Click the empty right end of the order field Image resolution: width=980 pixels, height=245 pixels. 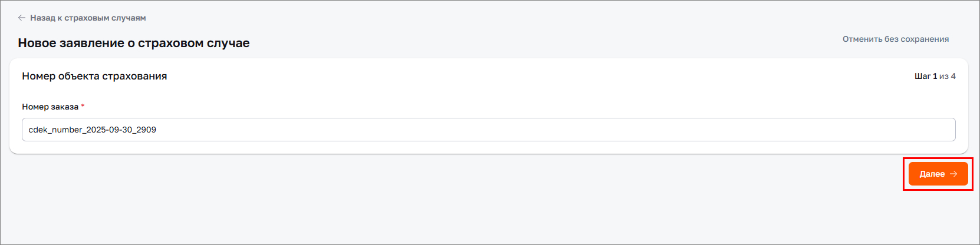click(884, 130)
